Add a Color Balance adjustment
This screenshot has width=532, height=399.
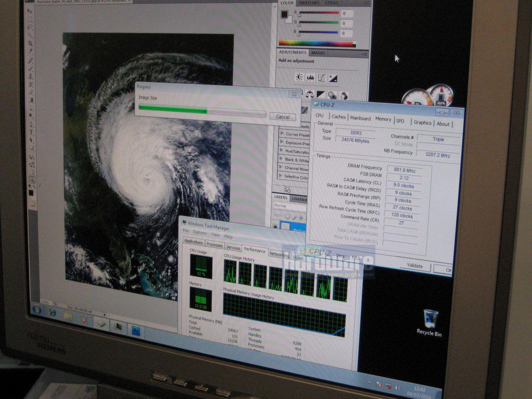tap(310, 94)
